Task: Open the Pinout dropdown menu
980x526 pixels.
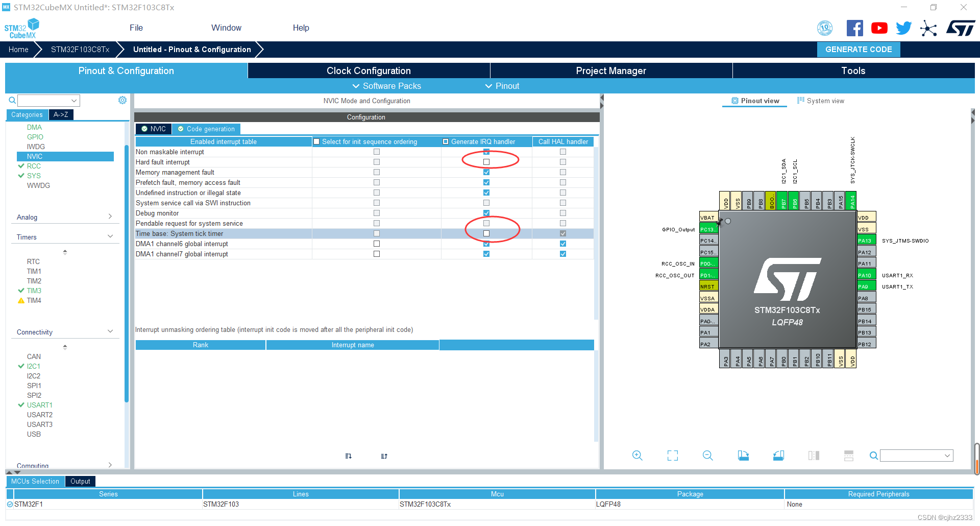Action: (x=502, y=86)
